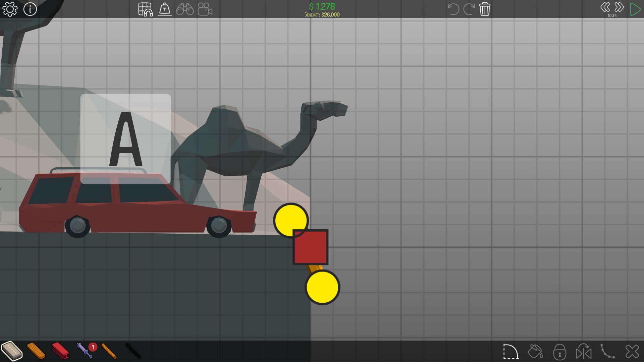Toggle the lock joints padlock

(559, 352)
